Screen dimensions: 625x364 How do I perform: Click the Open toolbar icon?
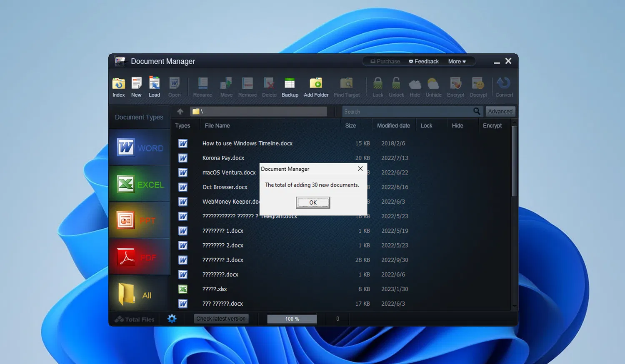click(174, 84)
